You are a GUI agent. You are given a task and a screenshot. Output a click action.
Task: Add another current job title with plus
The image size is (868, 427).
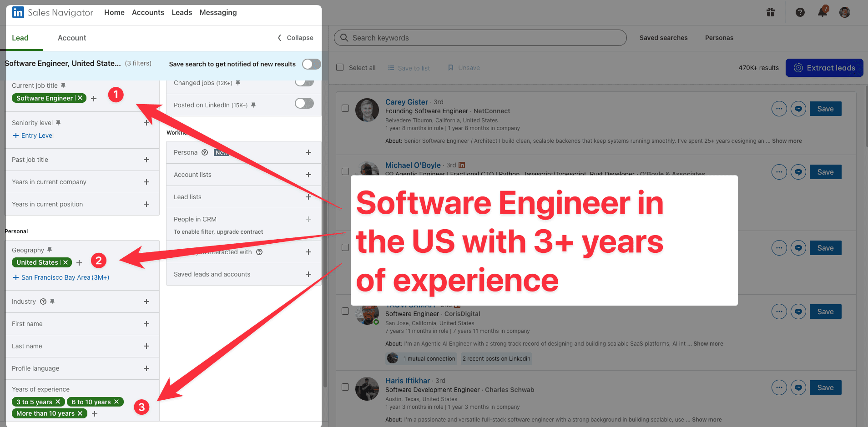point(94,98)
